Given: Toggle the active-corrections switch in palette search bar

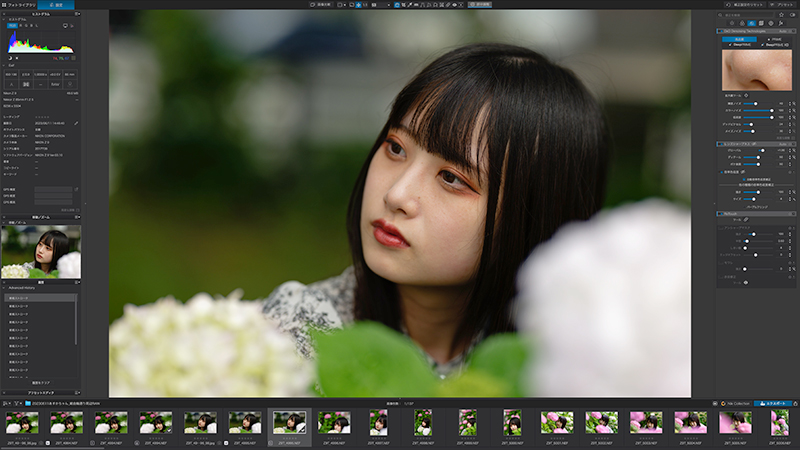Looking at the screenshot, I should [x=792, y=15].
